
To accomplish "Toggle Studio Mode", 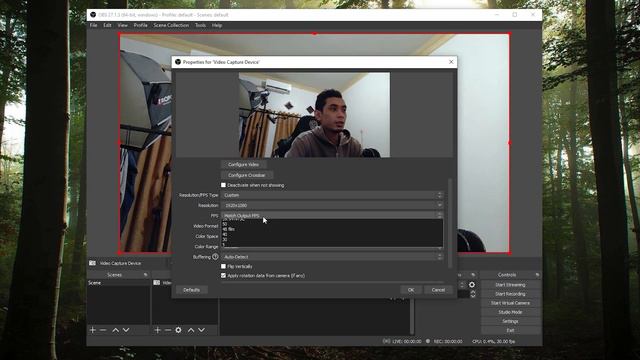I will [510, 312].
